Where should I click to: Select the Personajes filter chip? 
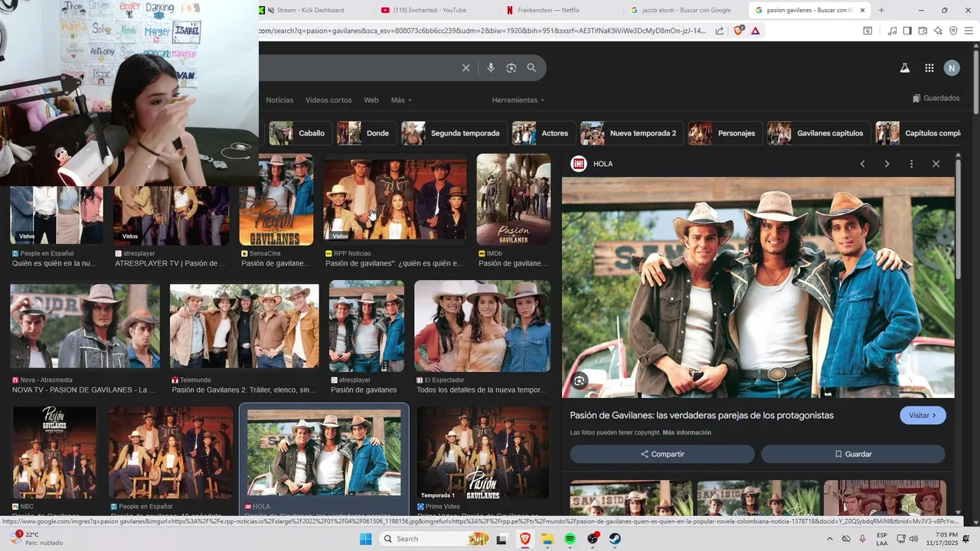point(724,133)
